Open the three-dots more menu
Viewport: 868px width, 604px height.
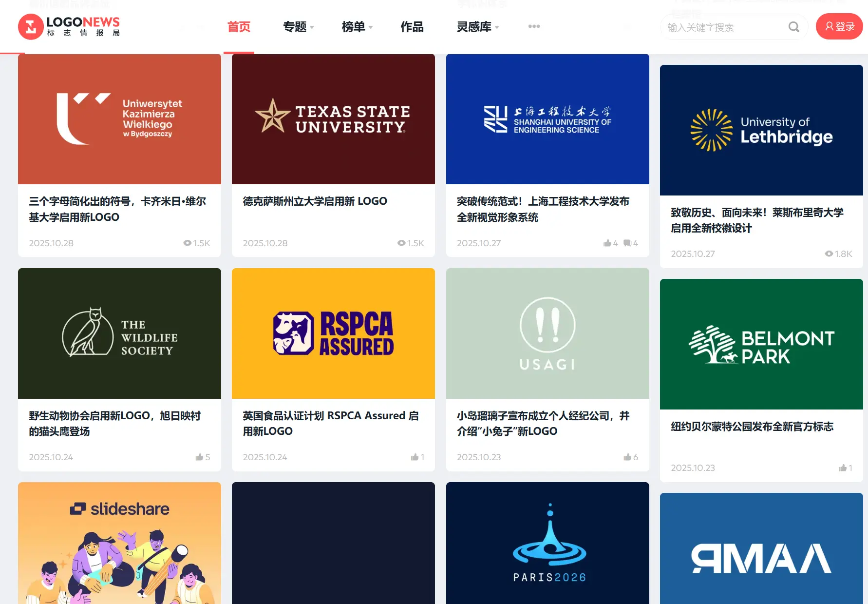[534, 26]
